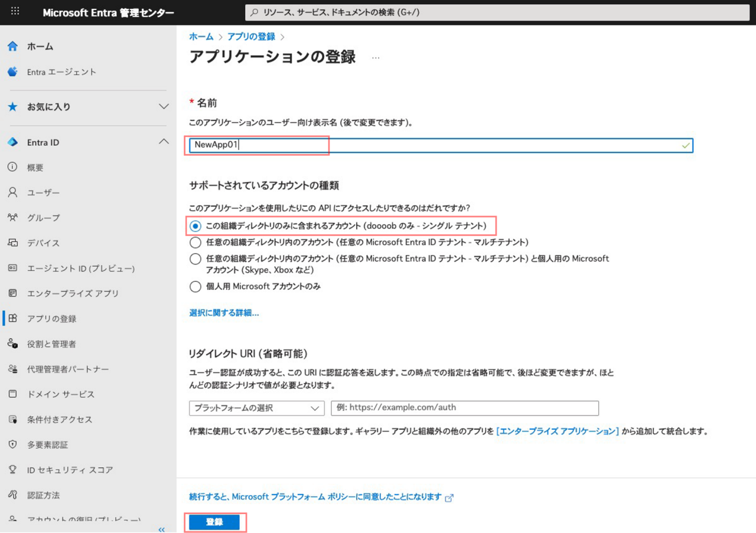Click the Users person icon
This screenshot has width=756, height=533.
12,193
